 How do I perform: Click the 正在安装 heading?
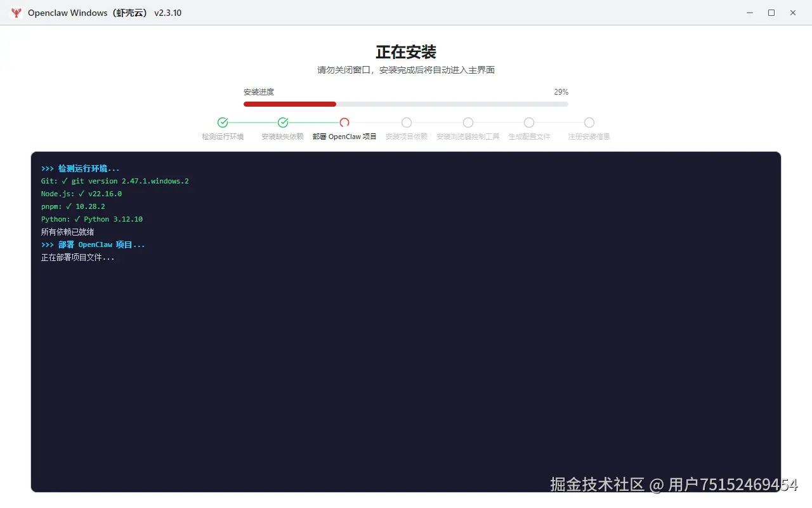(x=406, y=52)
